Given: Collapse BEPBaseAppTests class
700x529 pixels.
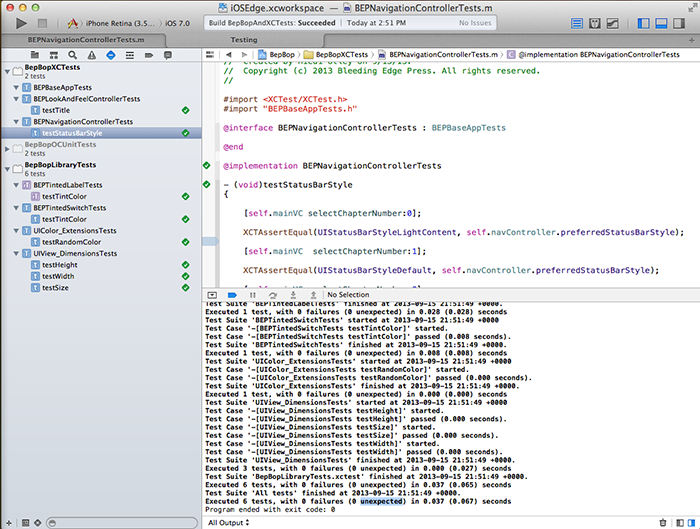Looking at the screenshot, I should (x=16, y=87).
